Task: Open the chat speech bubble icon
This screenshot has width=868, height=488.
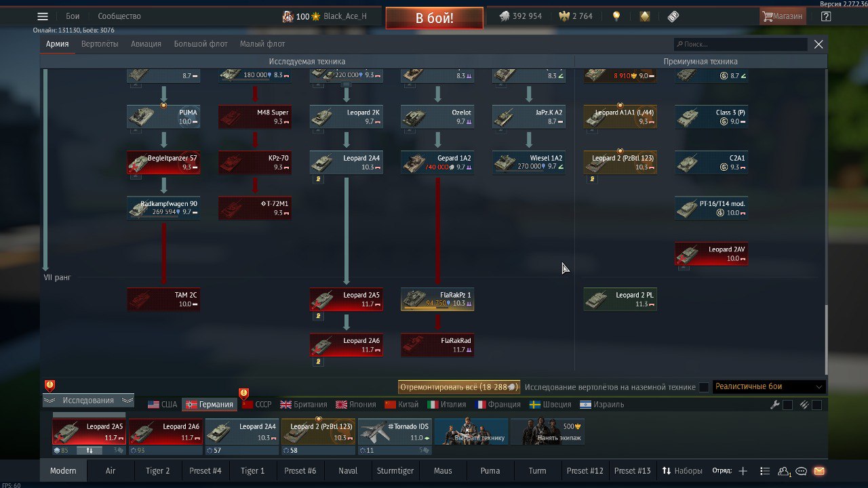Action: (x=802, y=471)
